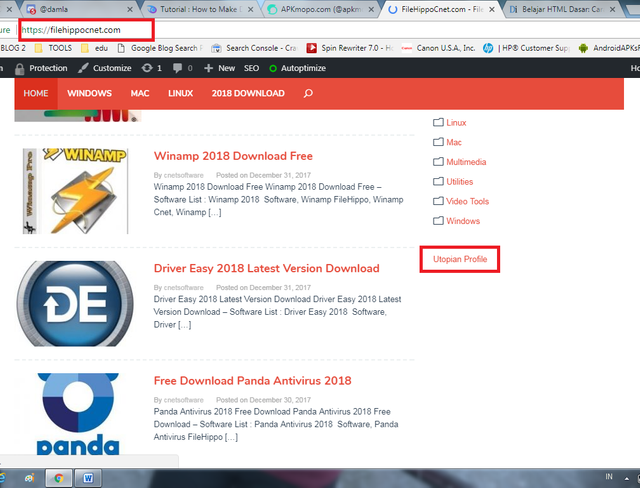This screenshot has width=640, height=488.
Task: Switch to the @damla browser tab
Action: pyautogui.click(x=80, y=9)
